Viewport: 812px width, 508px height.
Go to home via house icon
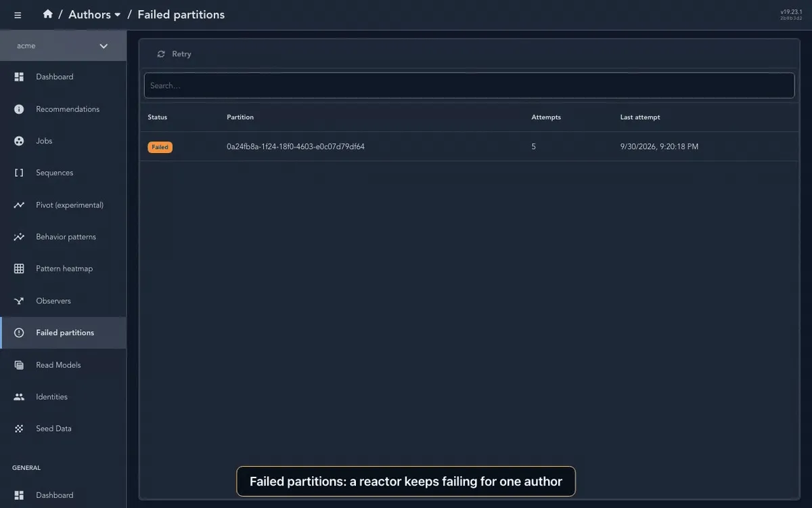click(x=47, y=14)
